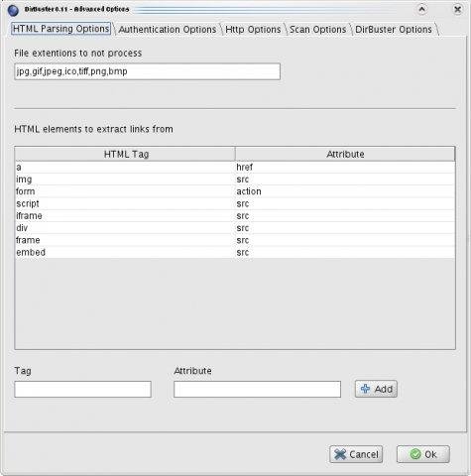Image resolution: width=471 pixels, height=476 pixels.
Task: Open the Http Options tab
Action: (x=253, y=30)
